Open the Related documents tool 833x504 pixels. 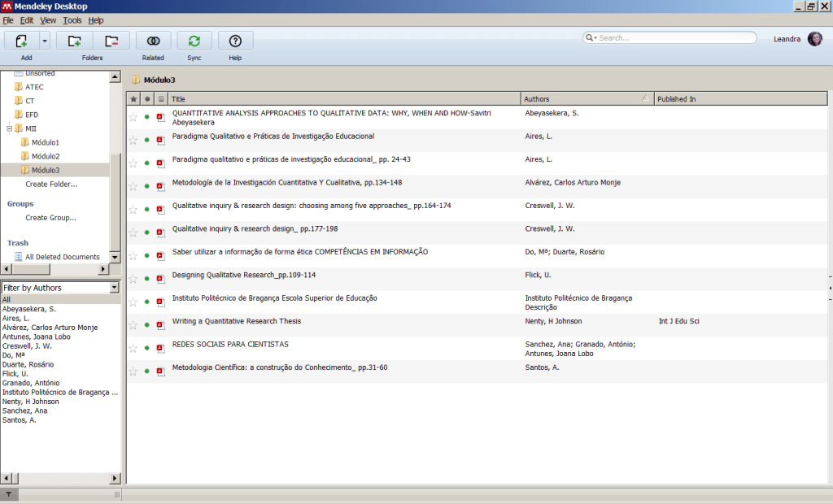(x=153, y=41)
